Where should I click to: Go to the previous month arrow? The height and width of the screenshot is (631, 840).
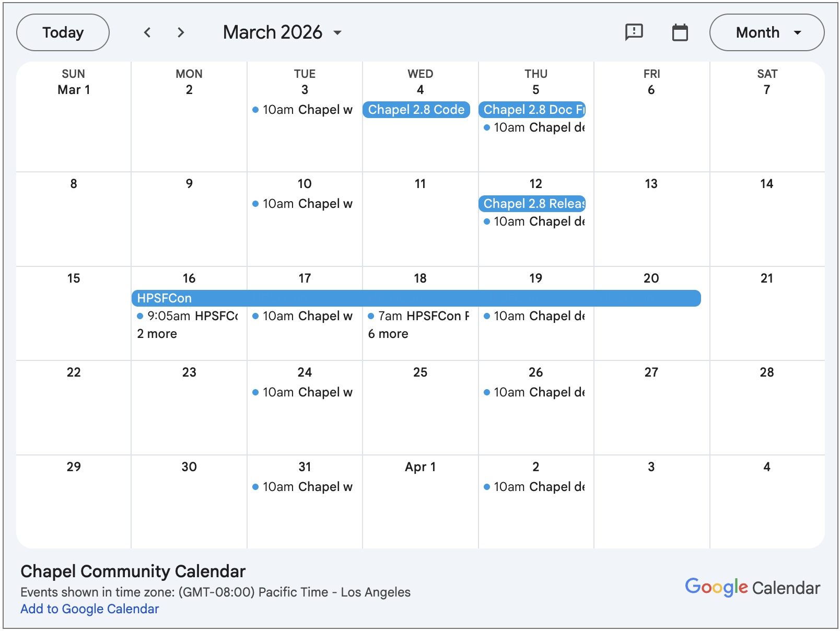point(147,32)
